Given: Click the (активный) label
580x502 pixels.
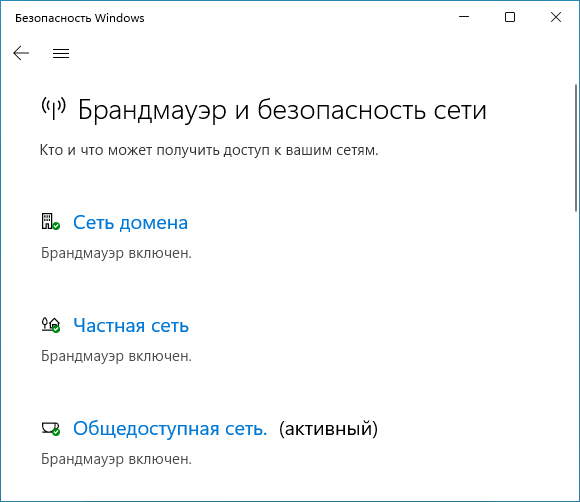Looking at the screenshot, I should pyautogui.click(x=328, y=429).
